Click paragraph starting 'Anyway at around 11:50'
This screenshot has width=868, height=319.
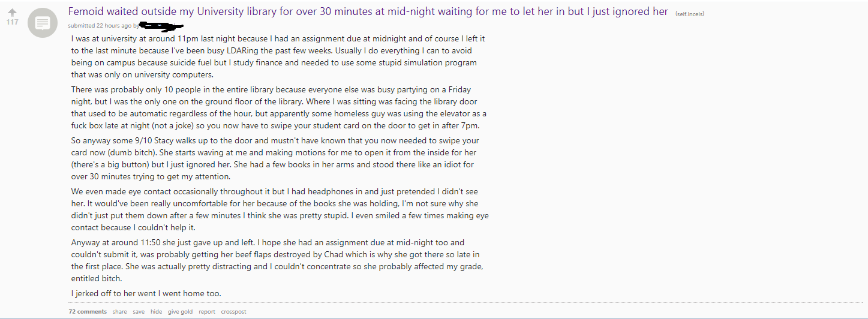pos(277,260)
